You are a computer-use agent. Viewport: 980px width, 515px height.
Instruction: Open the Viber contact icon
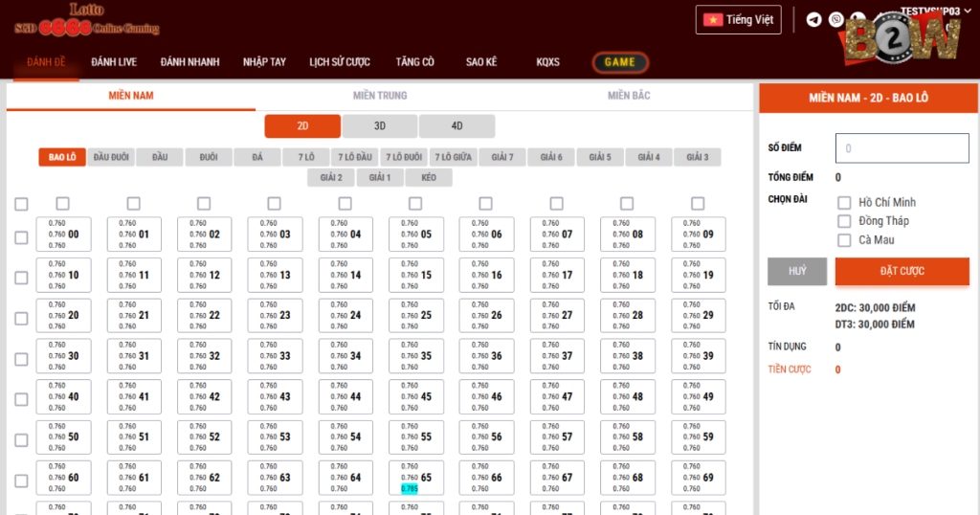coord(836,20)
